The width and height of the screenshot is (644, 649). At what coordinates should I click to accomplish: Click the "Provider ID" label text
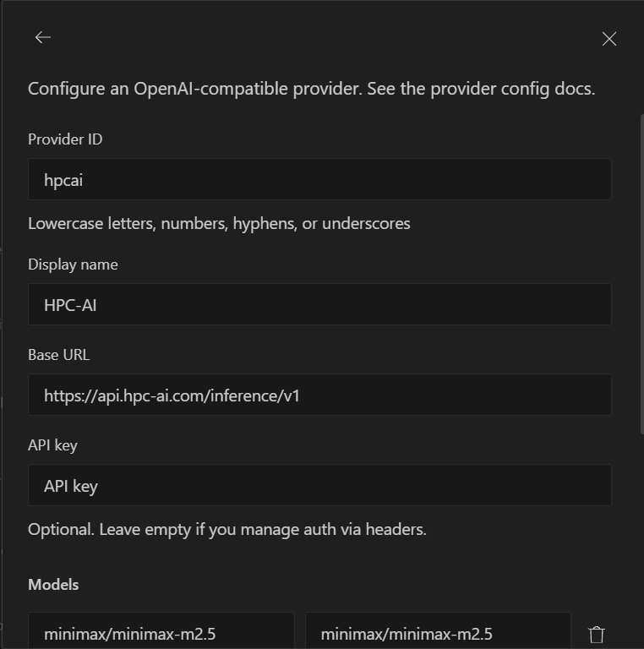pyautogui.click(x=65, y=139)
